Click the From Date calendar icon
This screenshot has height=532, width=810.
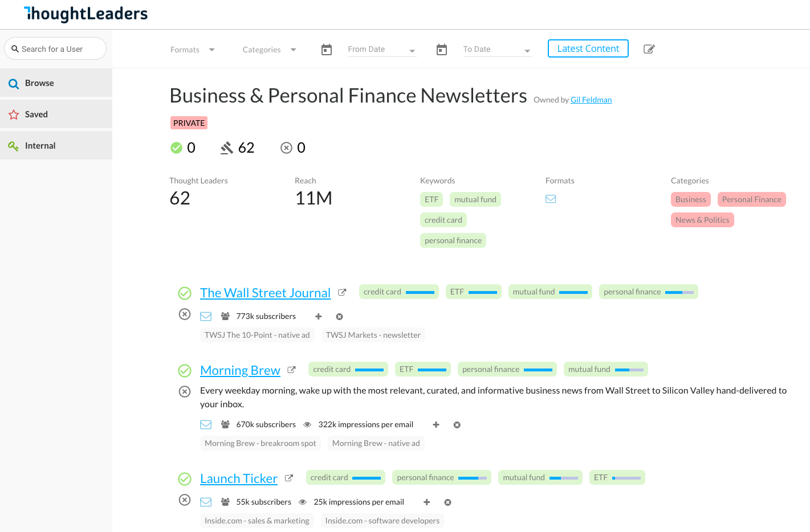pos(327,50)
